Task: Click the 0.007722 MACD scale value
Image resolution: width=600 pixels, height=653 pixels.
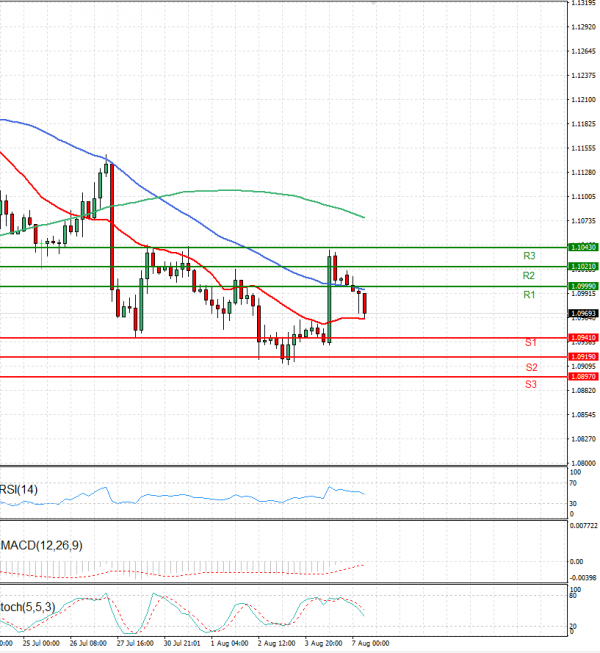Action: pos(584,526)
